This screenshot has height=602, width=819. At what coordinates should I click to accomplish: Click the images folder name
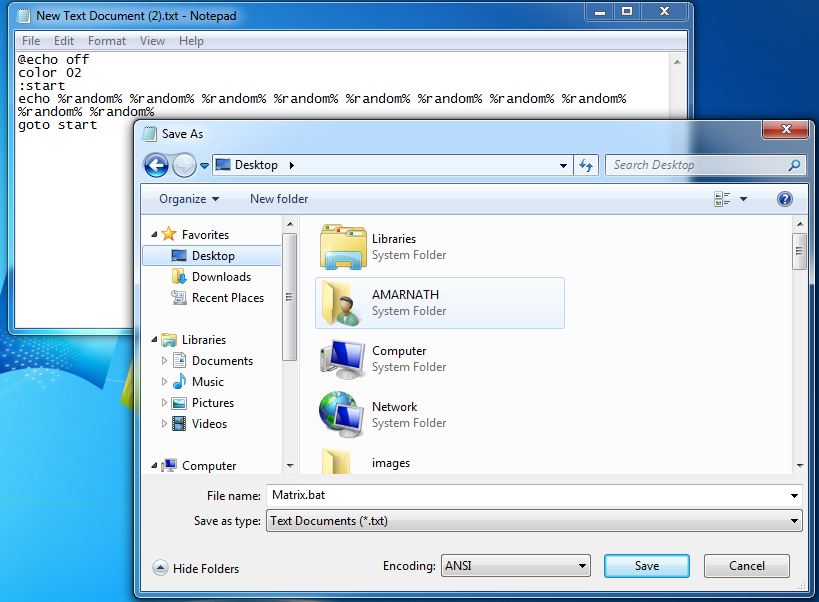[x=391, y=463]
